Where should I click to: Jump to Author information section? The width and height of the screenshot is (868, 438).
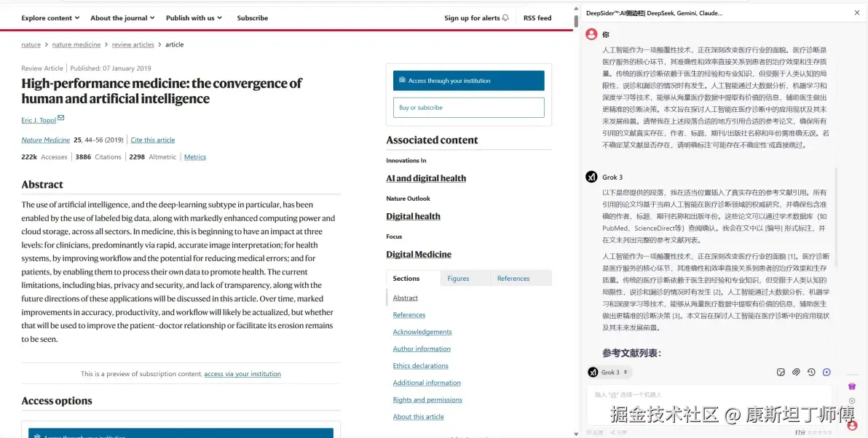[422, 349]
